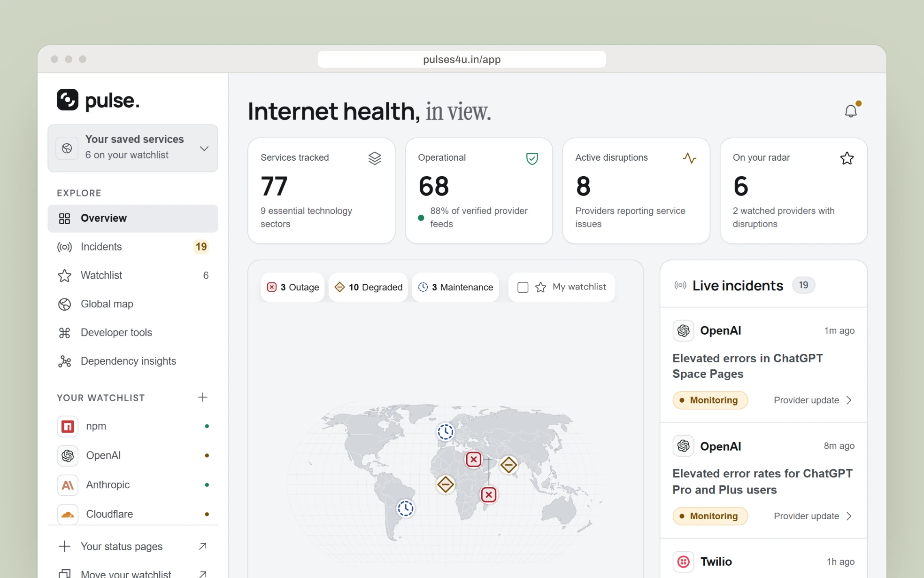This screenshot has height=578, width=924.
Task: Select the West Africa degraded marker
Action: click(445, 484)
